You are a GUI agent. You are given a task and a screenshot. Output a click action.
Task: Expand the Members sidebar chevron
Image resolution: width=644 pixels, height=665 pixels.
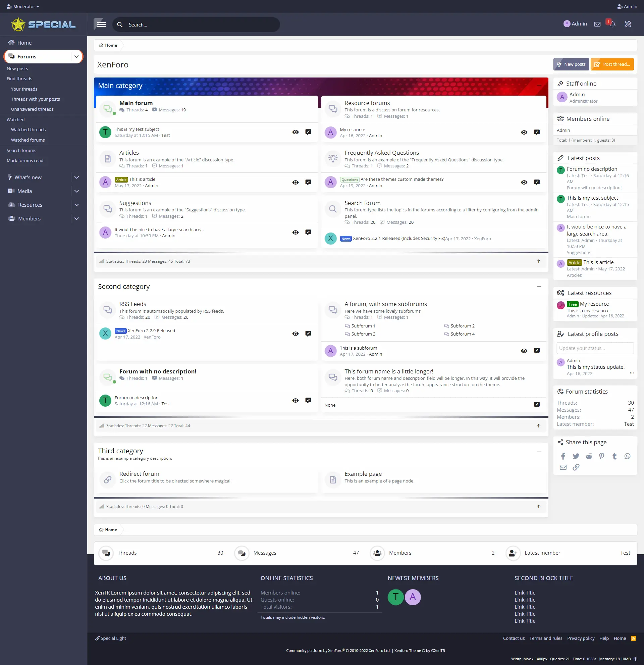point(76,218)
